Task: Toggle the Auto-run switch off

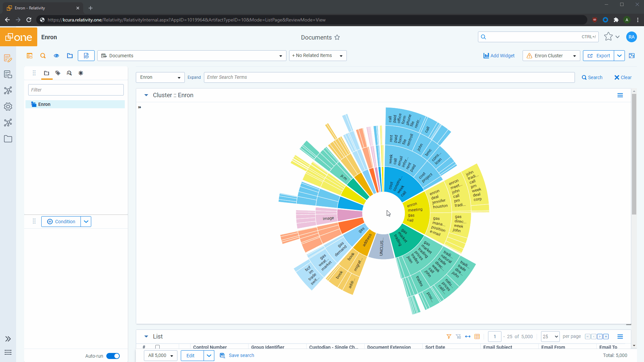Action: tap(113, 356)
